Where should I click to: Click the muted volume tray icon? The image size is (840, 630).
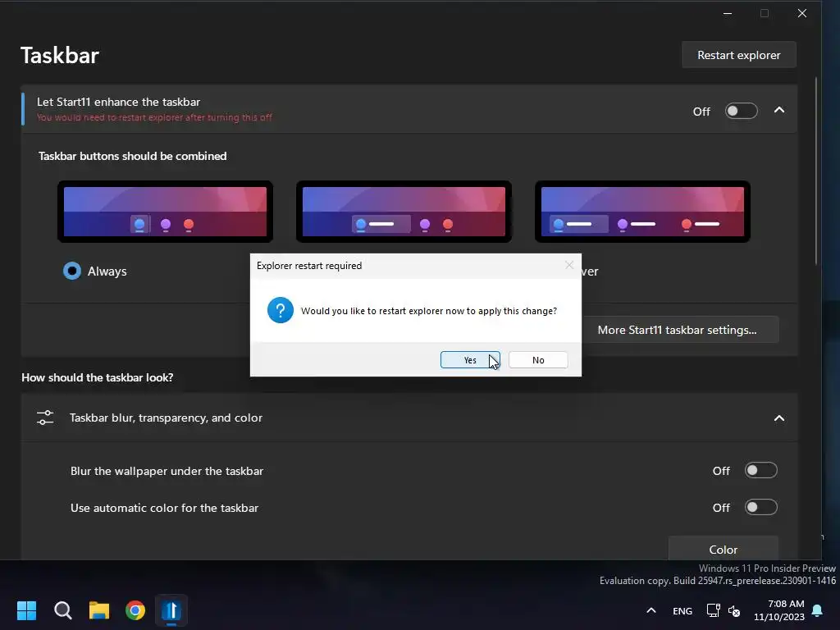(734, 610)
